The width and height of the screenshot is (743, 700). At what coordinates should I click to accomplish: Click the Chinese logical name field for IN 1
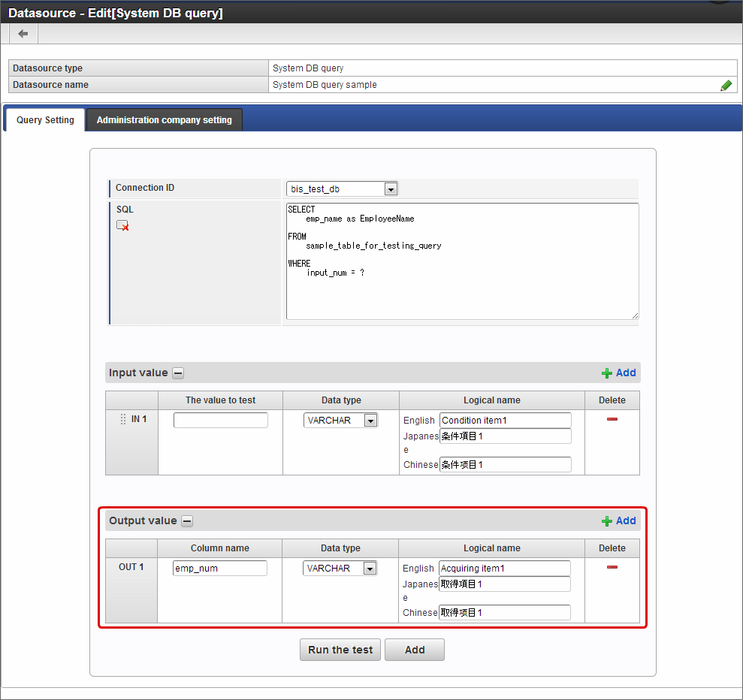pyautogui.click(x=506, y=465)
